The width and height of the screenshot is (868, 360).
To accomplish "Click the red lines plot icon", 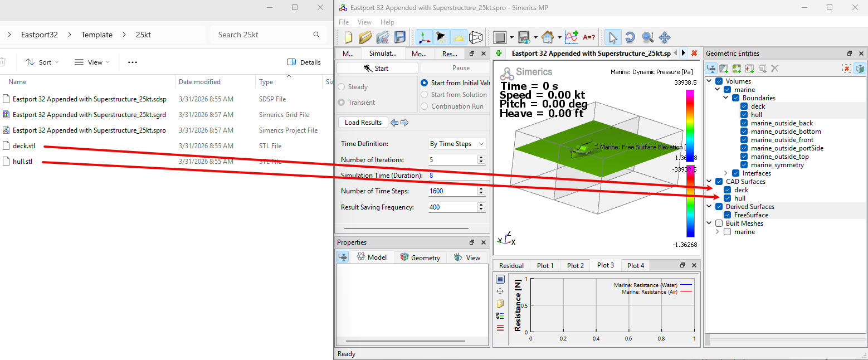I will pyautogui.click(x=500, y=328).
